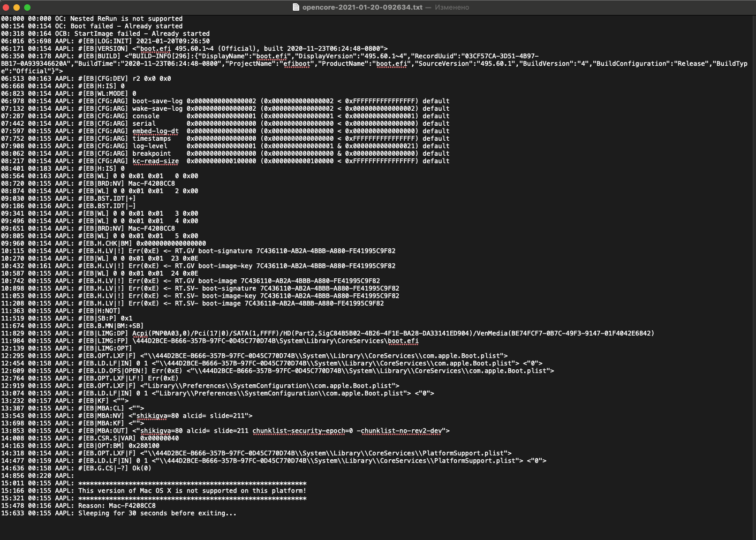Click '#[EB.OPT.LXF|LF!] Err(0xE)' line
Screen dimensions: 756x540
[x=90, y=378]
